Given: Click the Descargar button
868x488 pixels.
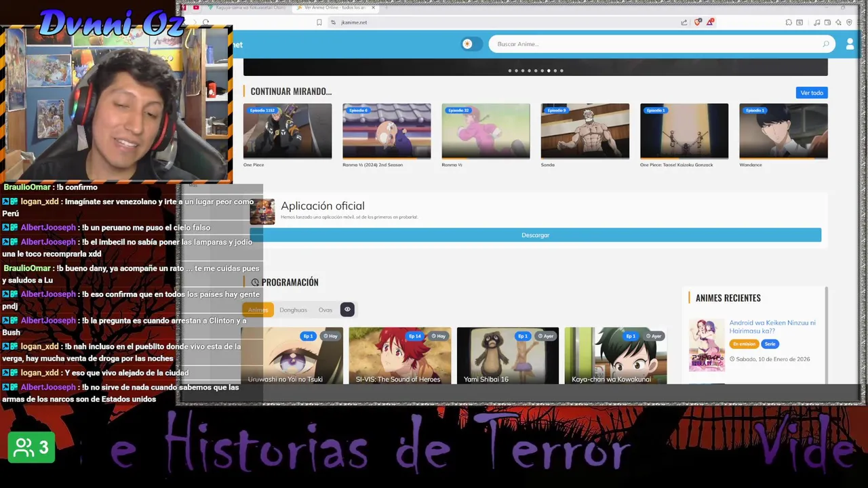Looking at the screenshot, I should tap(536, 235).
